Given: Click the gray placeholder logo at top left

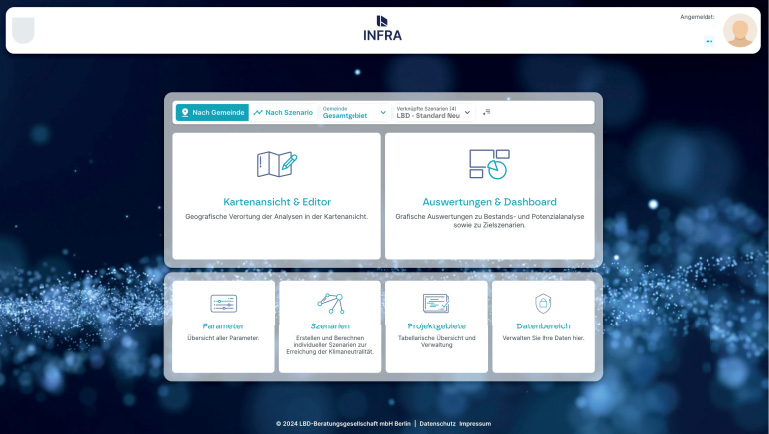Looking at the screenshot, I should (23, 31).
